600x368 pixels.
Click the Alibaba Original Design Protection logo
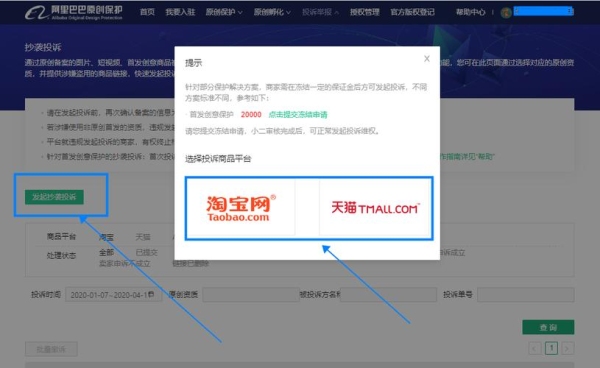click(x=74, y=12)
